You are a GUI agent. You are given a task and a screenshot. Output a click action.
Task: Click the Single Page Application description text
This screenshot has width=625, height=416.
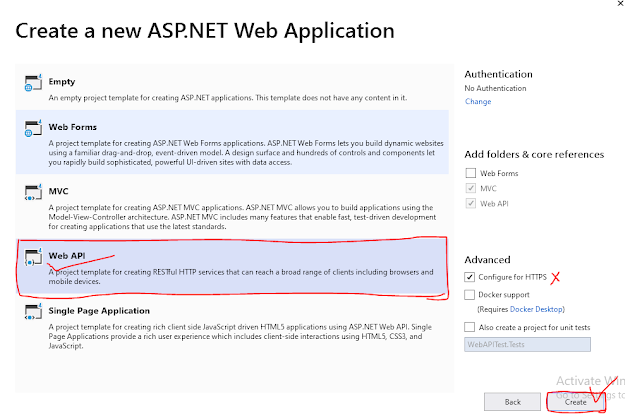click(240, 336)
